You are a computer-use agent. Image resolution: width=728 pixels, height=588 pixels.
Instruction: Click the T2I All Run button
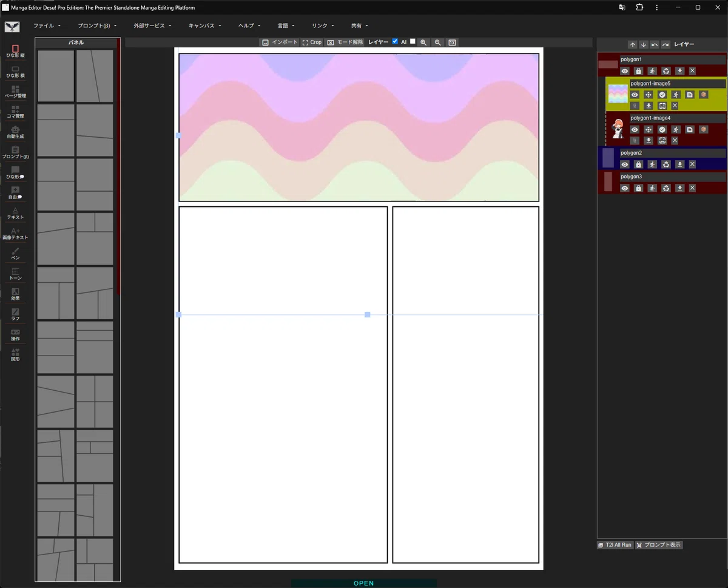coord(615,545)
